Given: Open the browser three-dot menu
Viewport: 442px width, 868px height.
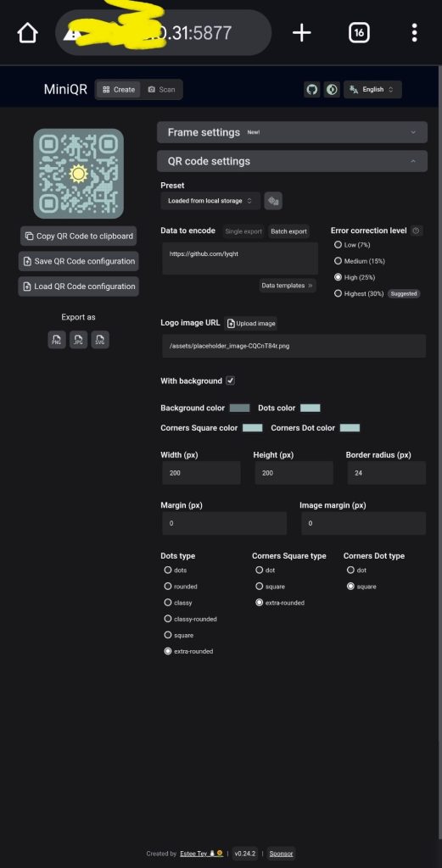Looking at the screenshot, I should (x=414, y=33).
